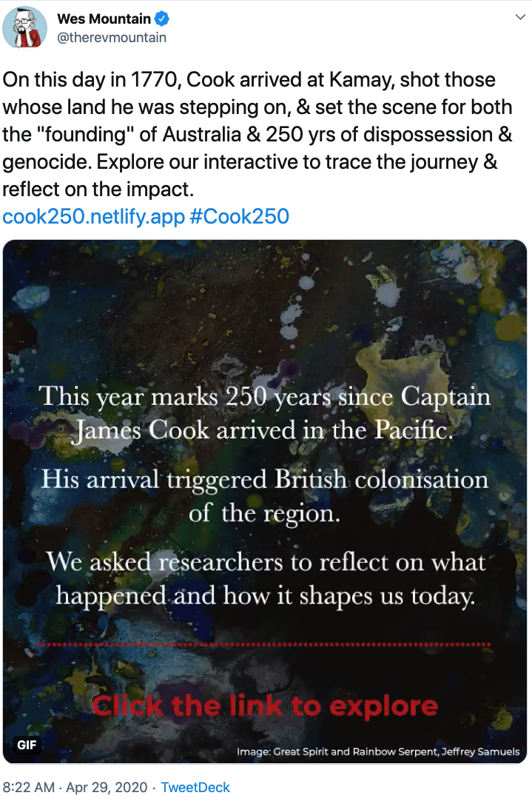Click the Jeffrey Samuels image credit caption
The image size is (532, 804).
click(378, 751)
